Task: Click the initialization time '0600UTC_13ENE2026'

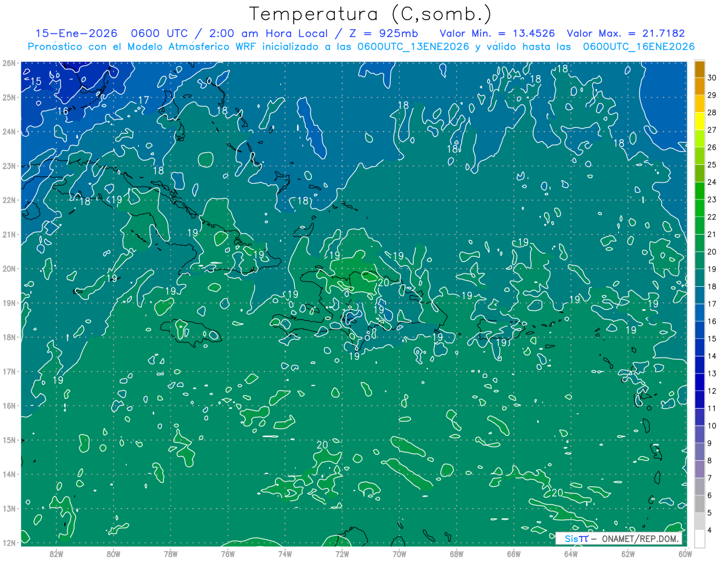Action: pos(413,47)
